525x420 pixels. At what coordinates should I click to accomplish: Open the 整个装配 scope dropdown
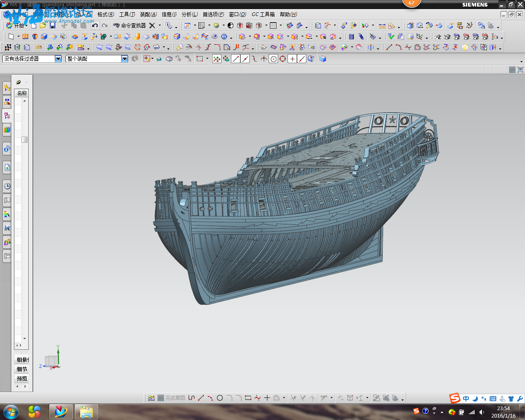[x=125, y=59]
